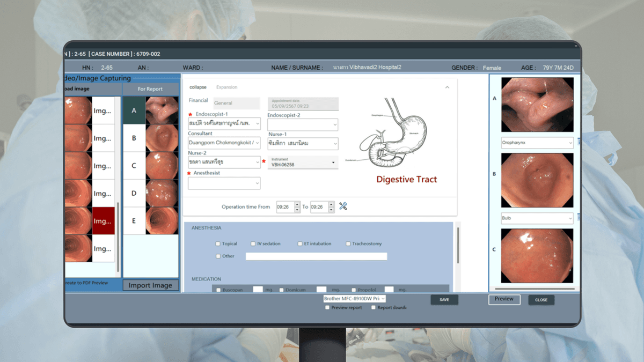Click the Other anesthesia text field
The image size is (644, 362).
316,256
